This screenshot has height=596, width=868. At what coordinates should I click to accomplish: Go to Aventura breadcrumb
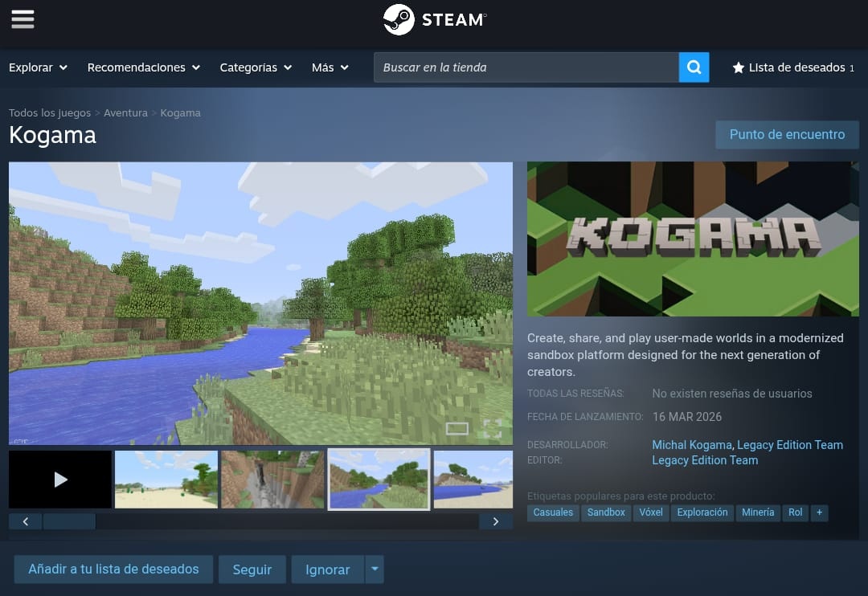(x=125, y=113)
